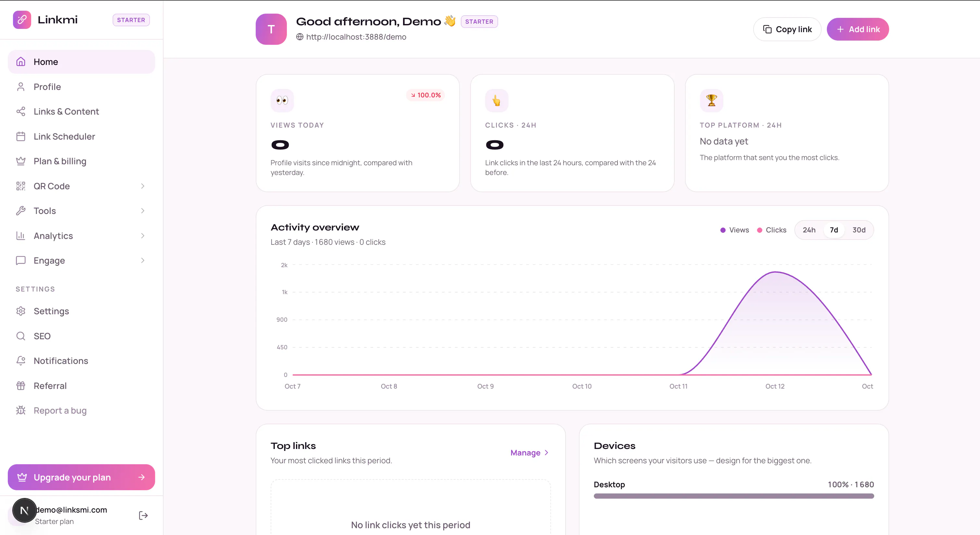980x535 pixels.
Task: Switch the activity chart to 24h
Action: 809,230
